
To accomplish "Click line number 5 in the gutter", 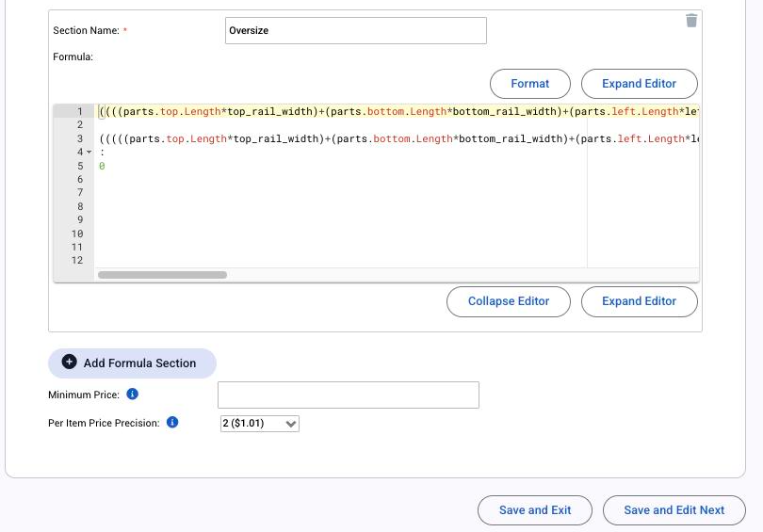I will [80, 166].
